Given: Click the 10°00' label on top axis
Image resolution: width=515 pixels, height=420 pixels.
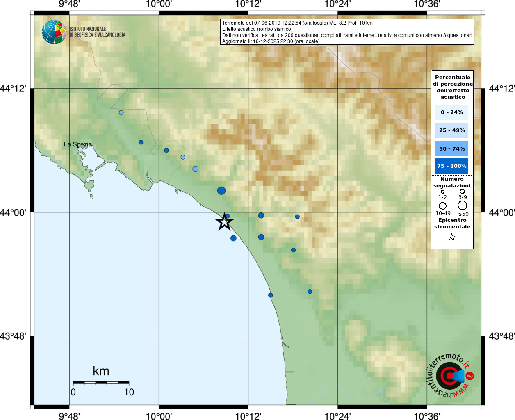Looking at the screenshot, I should pos(159,4).
